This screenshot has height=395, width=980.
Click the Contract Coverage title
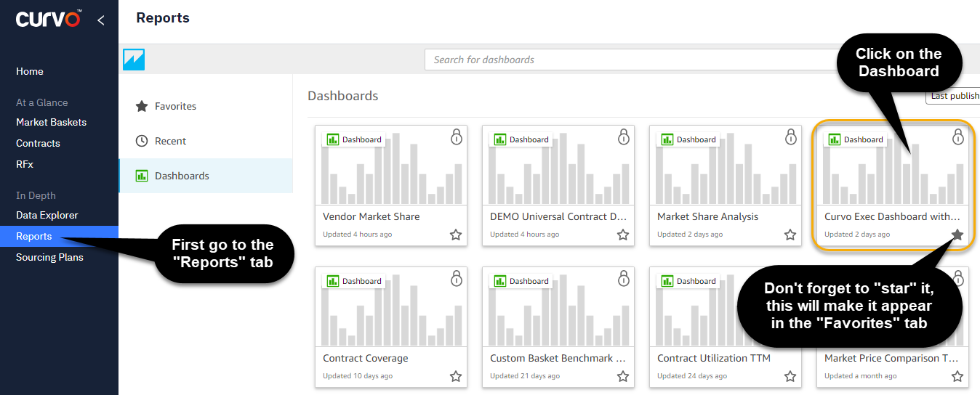366,358
